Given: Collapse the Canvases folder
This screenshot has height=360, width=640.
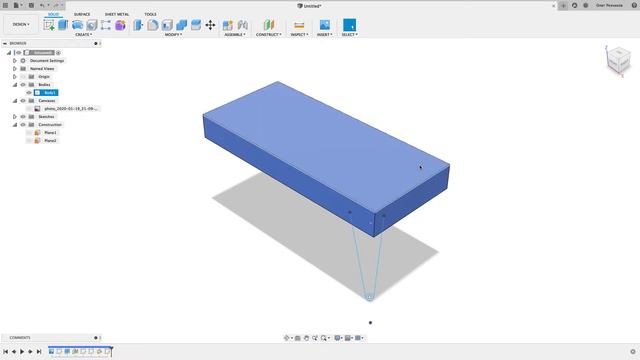Looking at the screenshot, I should pyautogui.click(x=15, y=100).
